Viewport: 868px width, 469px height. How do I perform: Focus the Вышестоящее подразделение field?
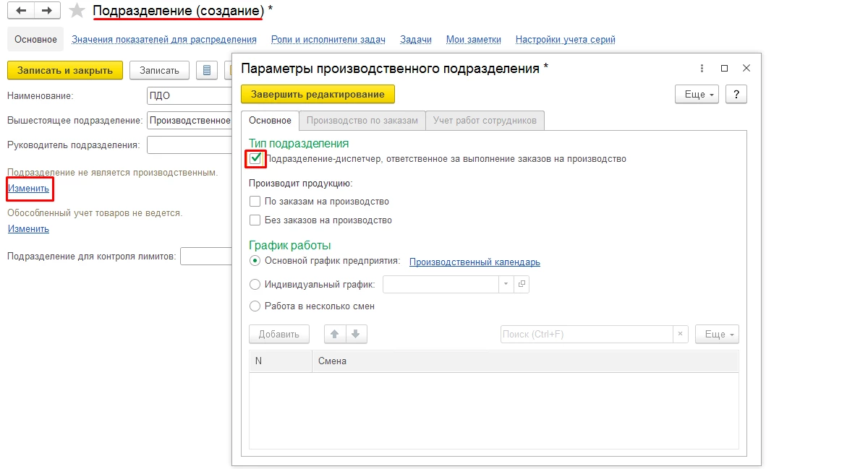click(x=190, y=121)
